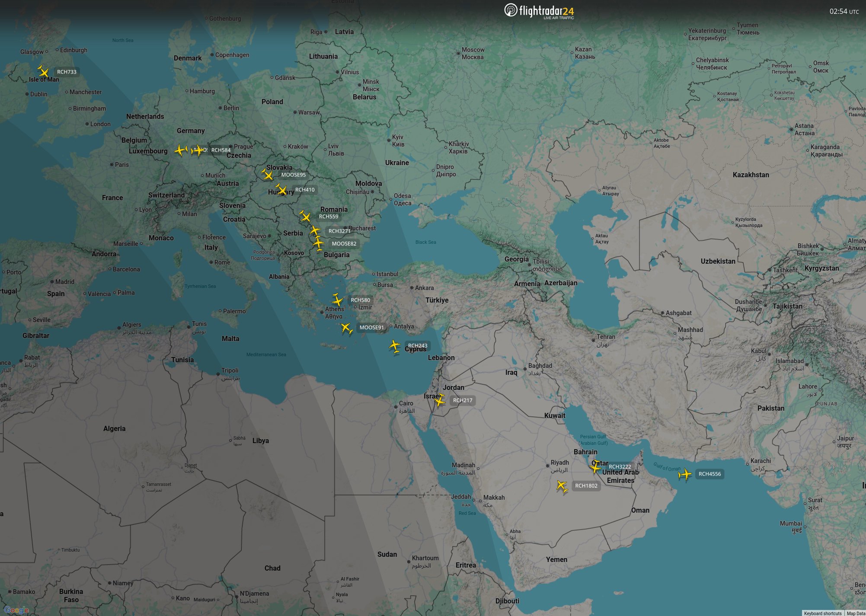This screenshot has width=866, height=616.
Task: Click the RCH584 callsign label near Prague
Action: 220,150
